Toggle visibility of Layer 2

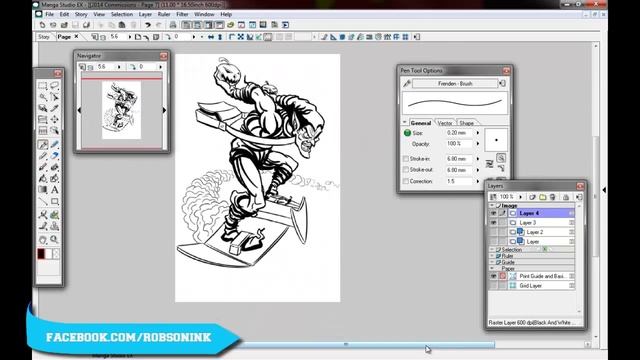pyautogui.click(x=493, y=232)
